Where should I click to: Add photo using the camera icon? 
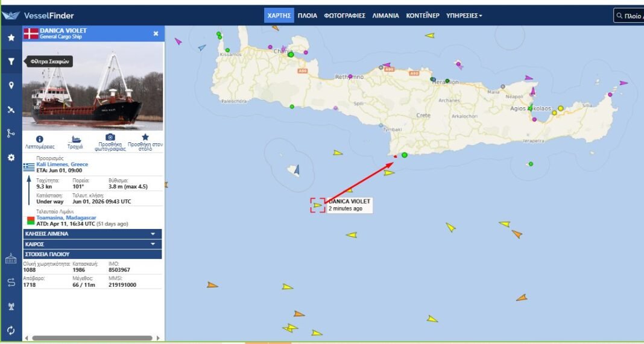110,137
